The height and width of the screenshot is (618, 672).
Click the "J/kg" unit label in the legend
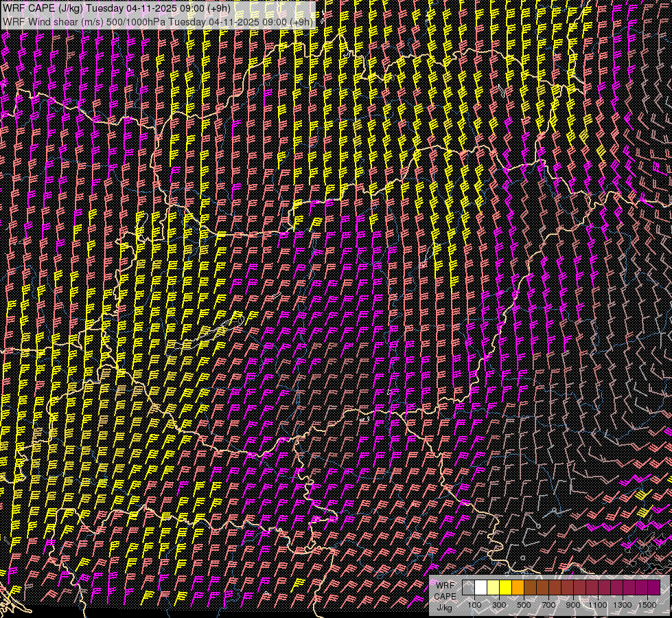[445, 606]
